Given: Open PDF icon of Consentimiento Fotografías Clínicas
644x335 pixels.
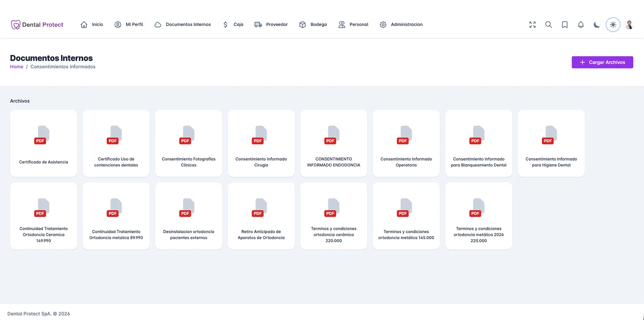Looking at the screenshot, I should [187, 135].
